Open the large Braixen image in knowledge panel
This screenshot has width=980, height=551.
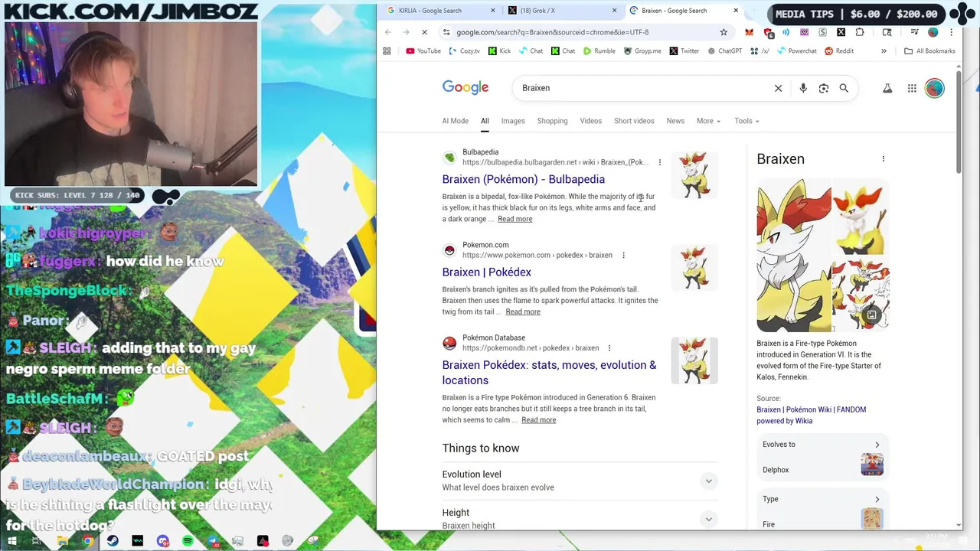pyautogui.click(x=793, y=256)
